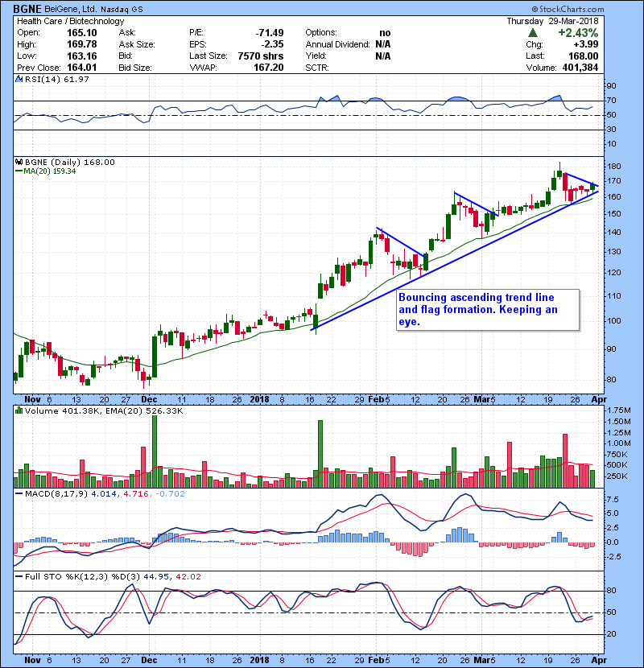Viewport: 644px width, 668px height.
Task: Click the Last Size value '7570 shrs'
Action: [260, 56]
